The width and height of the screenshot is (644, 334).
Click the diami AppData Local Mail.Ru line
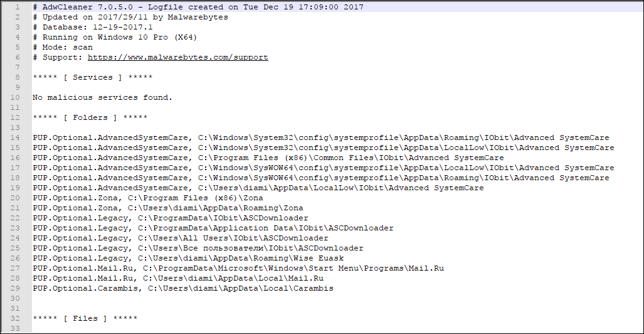pos(178,279)
